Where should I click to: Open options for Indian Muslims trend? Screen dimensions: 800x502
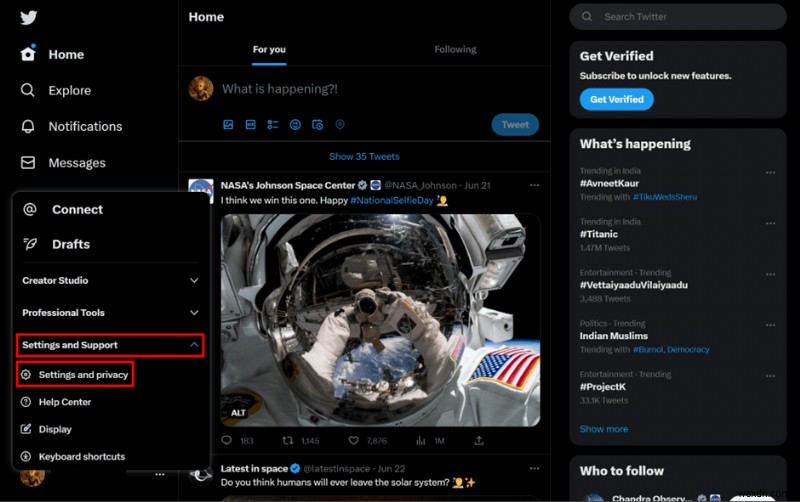pyautogui.click(x=770, y=324)
